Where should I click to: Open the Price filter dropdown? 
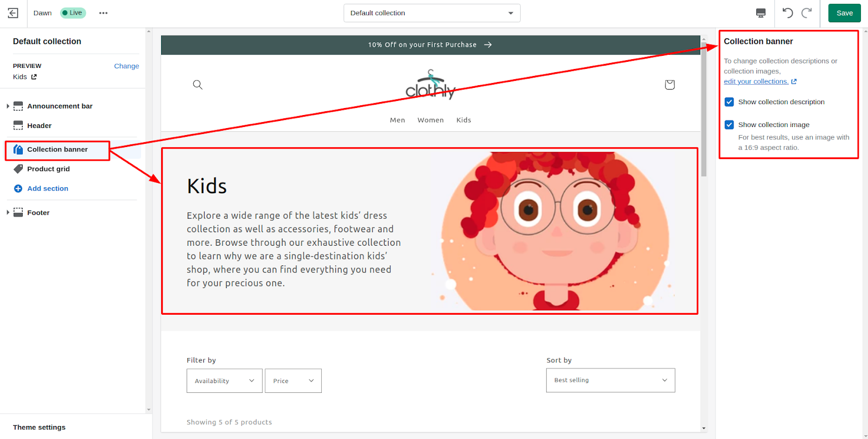point(293,381)
